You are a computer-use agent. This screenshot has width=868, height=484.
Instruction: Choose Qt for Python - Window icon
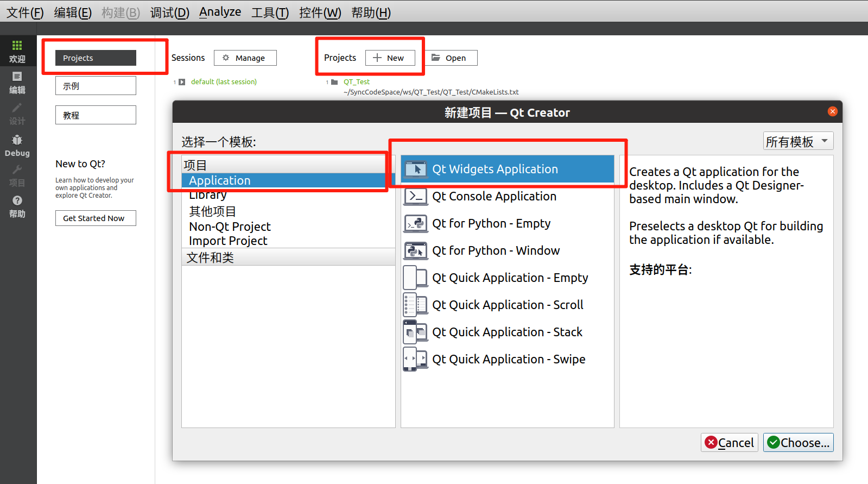[415, 250]
